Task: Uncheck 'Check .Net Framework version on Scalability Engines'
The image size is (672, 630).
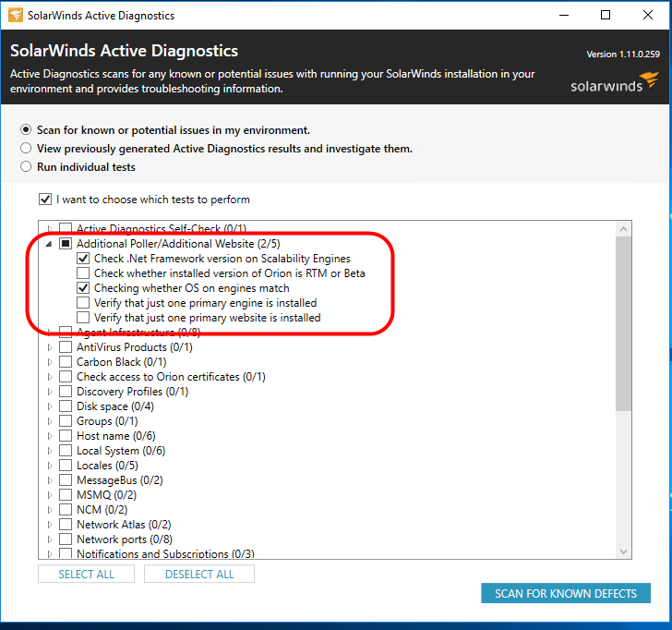Action: [83, 259]
